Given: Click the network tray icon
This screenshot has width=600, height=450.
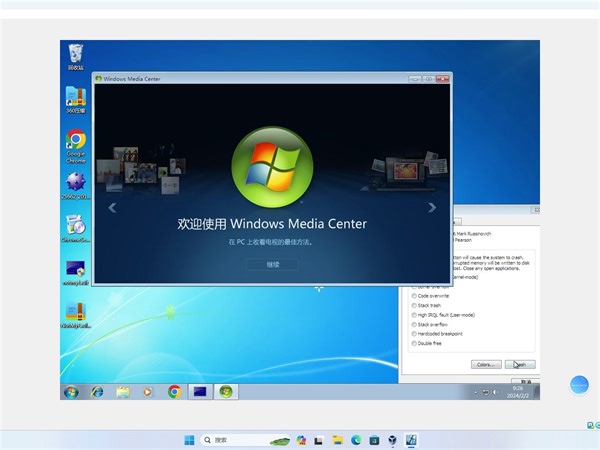Looking at the screenshot, I should coord(485,392).
